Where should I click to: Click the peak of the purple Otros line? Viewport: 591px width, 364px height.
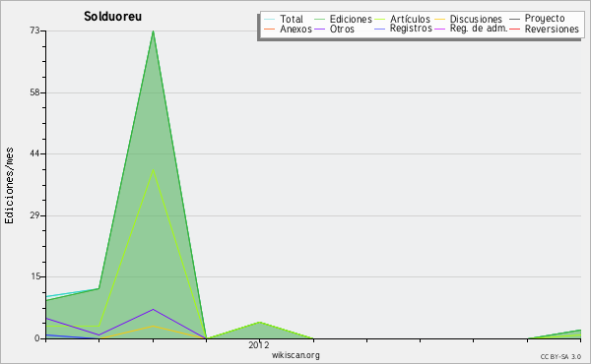153,310
